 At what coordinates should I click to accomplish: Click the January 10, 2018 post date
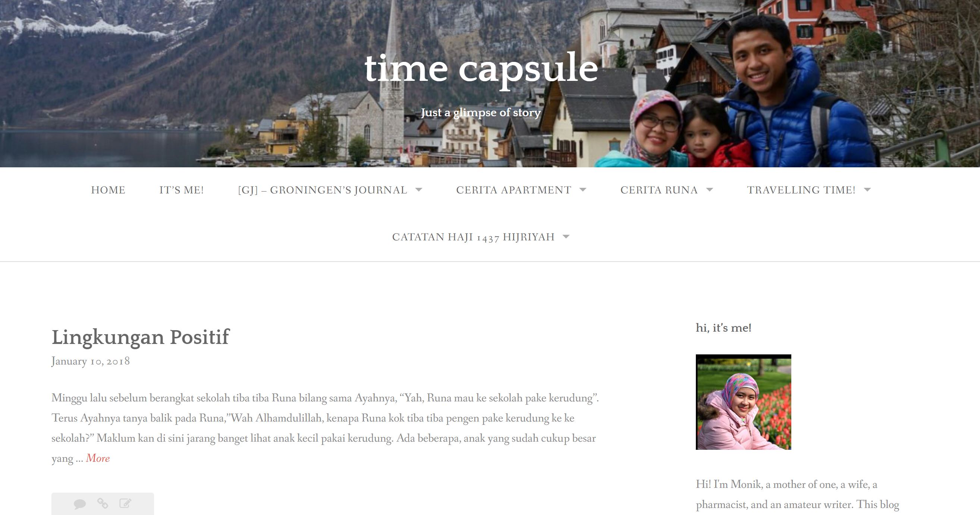91,361
